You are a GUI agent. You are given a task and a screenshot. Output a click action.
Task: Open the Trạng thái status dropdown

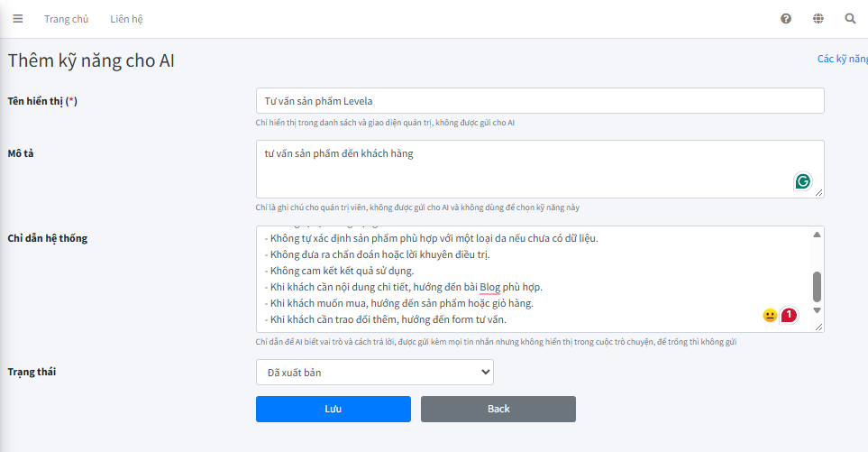pyautogui.click(x=375, y=373)
